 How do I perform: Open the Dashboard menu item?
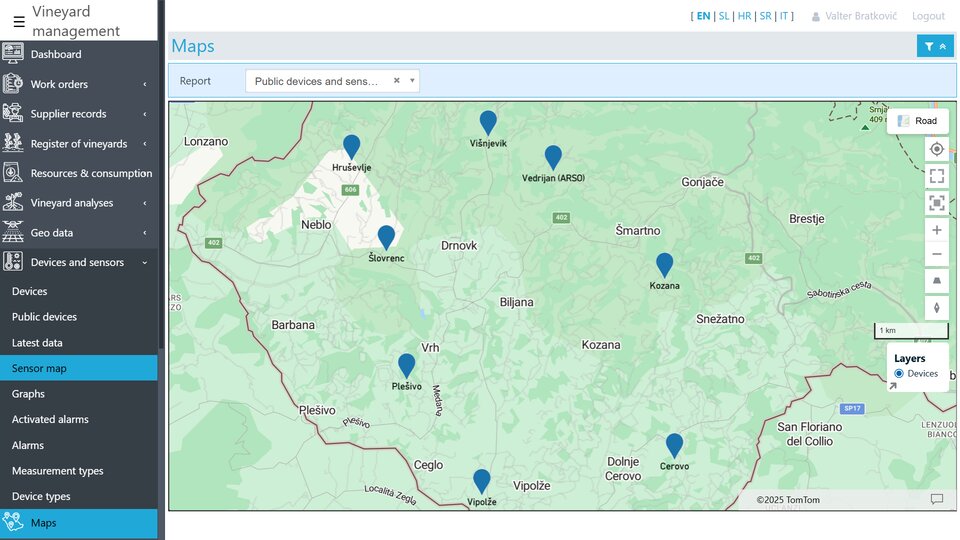pos(56,54)
